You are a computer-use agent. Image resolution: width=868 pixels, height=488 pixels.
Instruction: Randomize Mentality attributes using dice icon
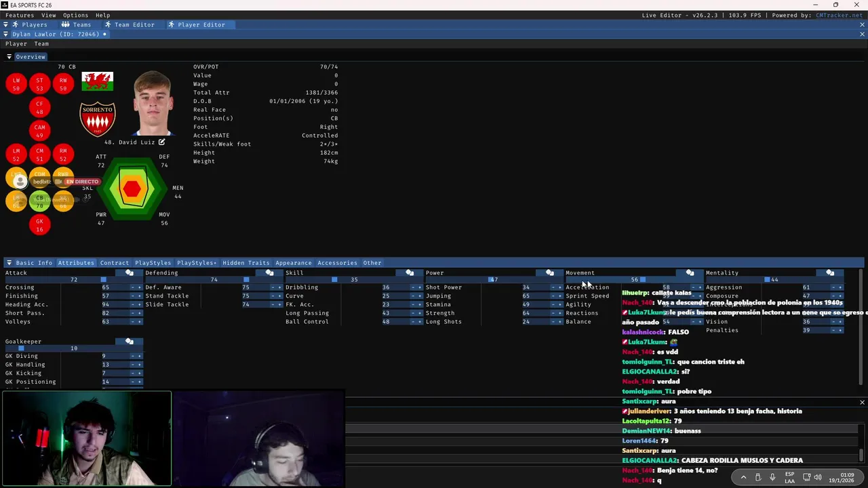click(x=830, y=272)
